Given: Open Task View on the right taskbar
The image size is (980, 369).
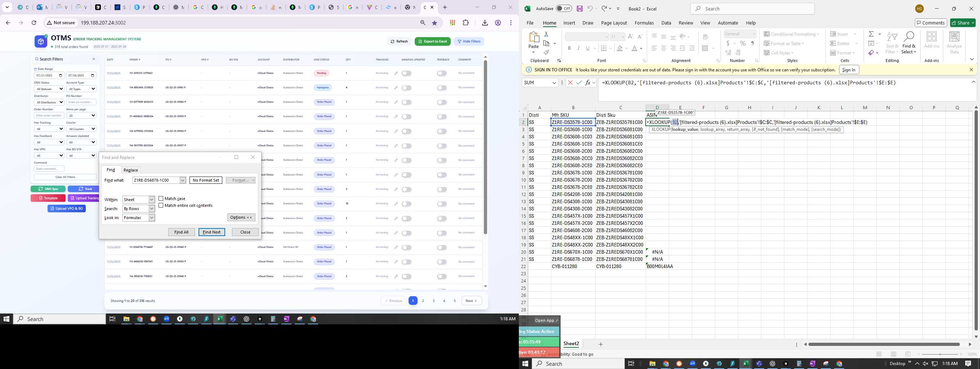Looking at the screenshot, I should [631, 364].
